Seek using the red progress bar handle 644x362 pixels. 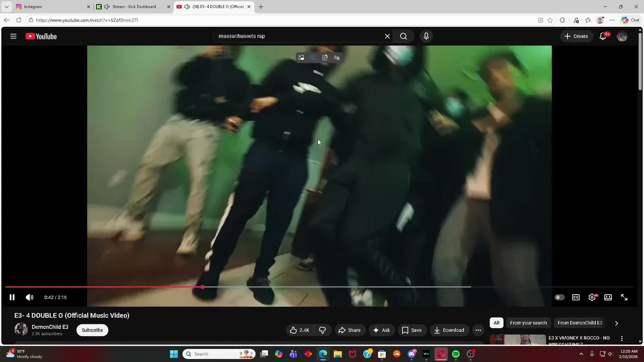tap(202, 287)
